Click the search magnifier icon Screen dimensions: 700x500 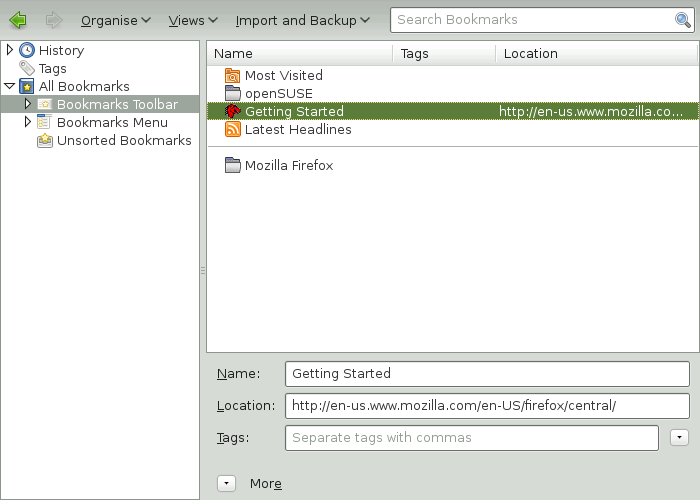tap(683, 20)
